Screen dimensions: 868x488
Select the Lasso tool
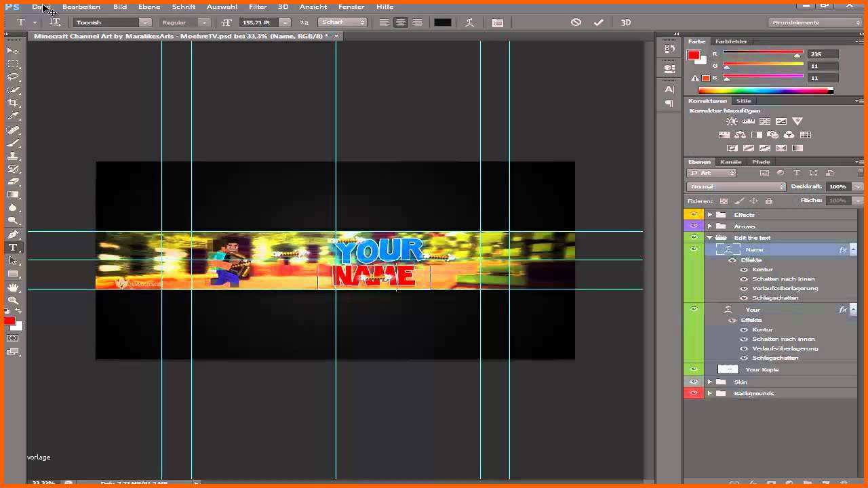coord(13,77)
